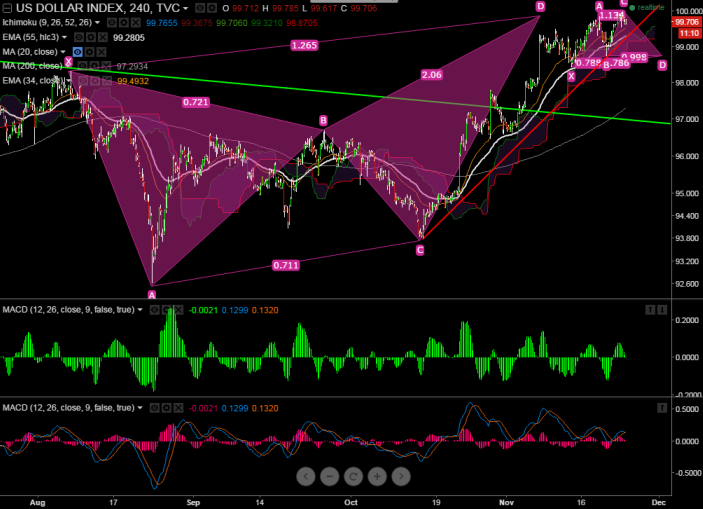This screenshot has height=509, width=703.
Task: Move upper MACD pane up with arrow icon
Action: pyautogui.click(x=650, y=310)
